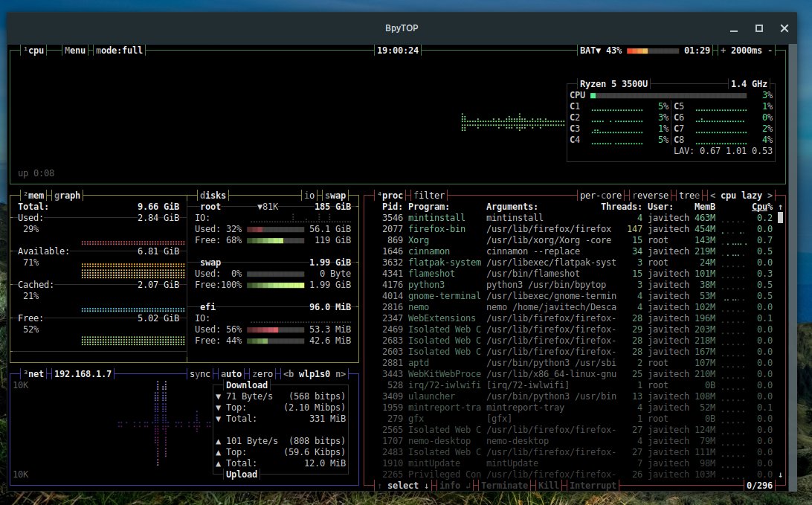
Task: Select next network interface with n>
Action: pyautogui.click(x=341, y=374)
